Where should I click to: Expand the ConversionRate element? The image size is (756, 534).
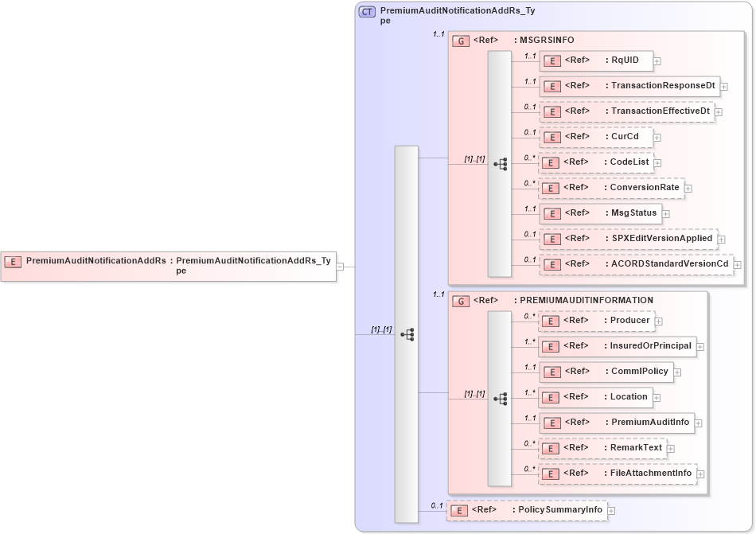click(688, 188)
